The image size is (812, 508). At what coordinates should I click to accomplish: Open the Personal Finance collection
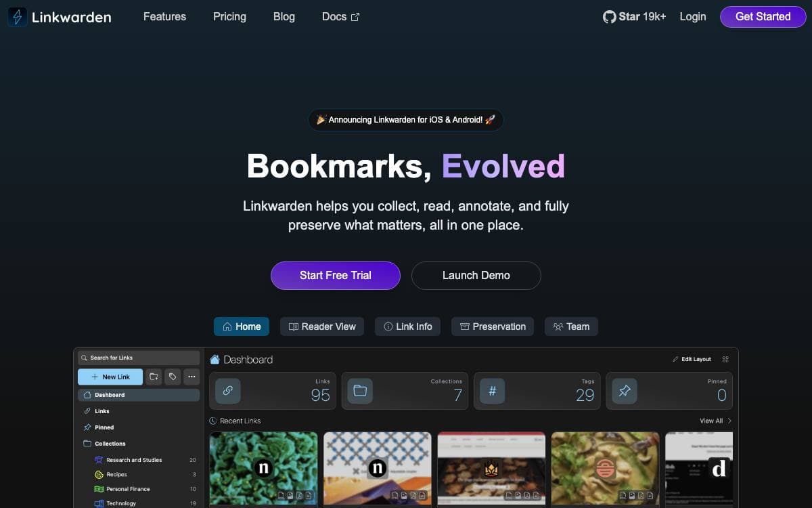[x=144, y=489]
